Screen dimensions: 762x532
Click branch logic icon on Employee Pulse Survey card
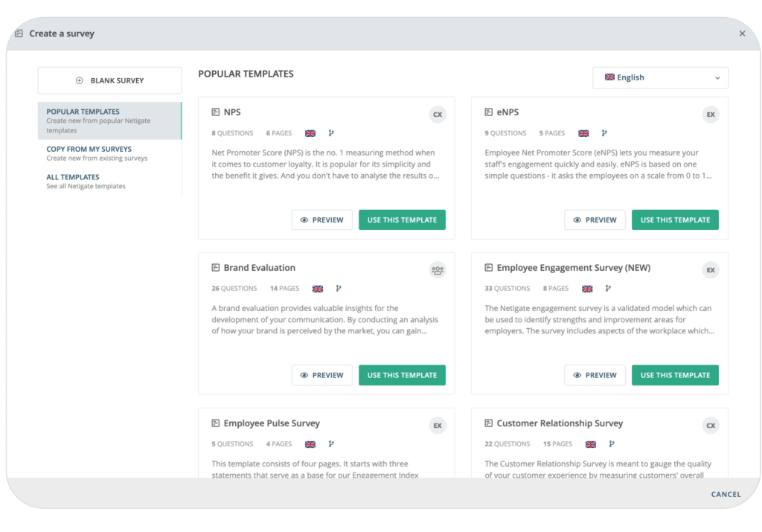coord(331,444)
